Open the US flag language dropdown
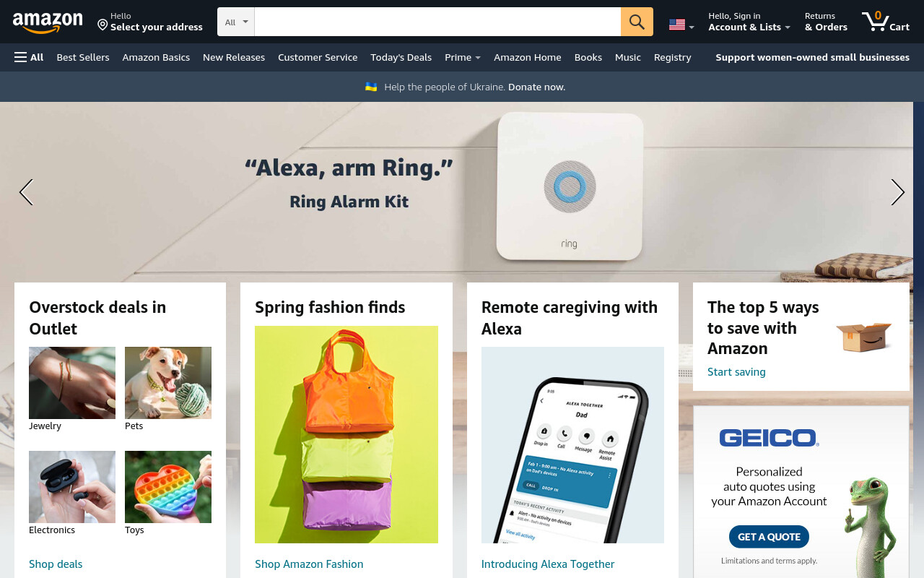 681,25
